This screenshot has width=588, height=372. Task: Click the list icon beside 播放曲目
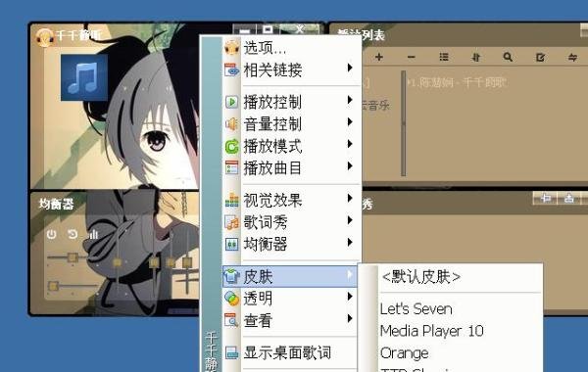pos(231,167)
